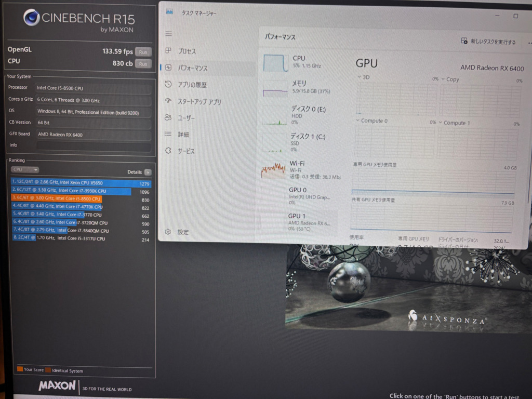Select ranking row Core i7-3720QM CPU
Screen dimensions: 532x399
pyautogui.click(x=81, y=223)
